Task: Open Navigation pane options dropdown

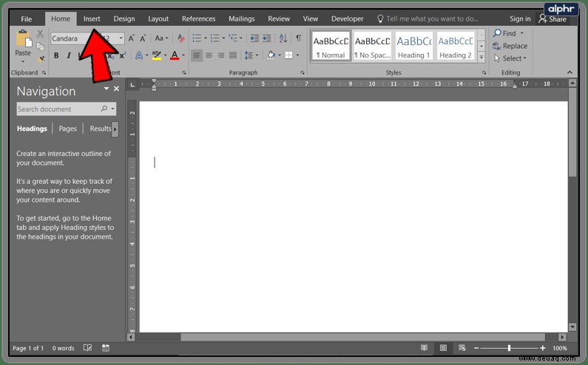Action: tap(107, 89)
